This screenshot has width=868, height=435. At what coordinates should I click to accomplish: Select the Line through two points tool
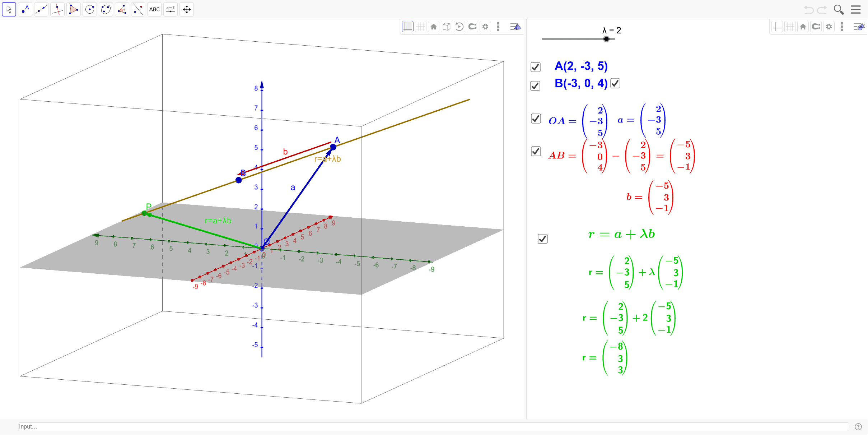tap(41, 9)
